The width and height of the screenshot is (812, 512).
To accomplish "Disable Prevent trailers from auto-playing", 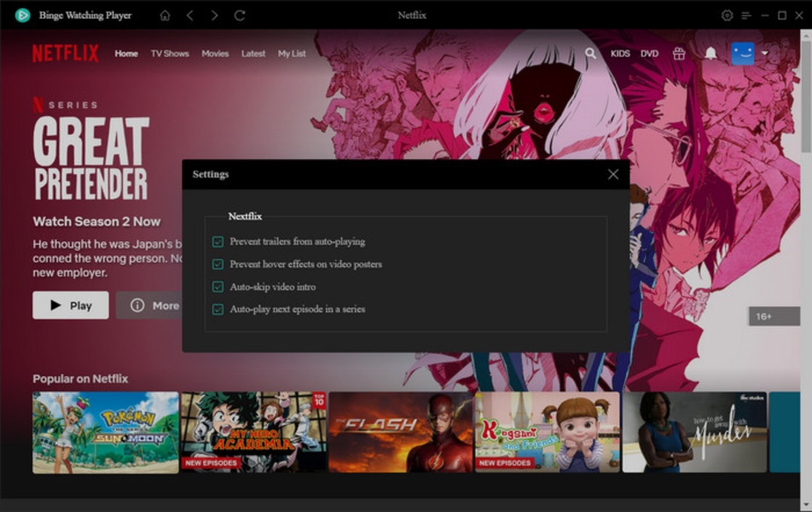I will click(218, 241).
